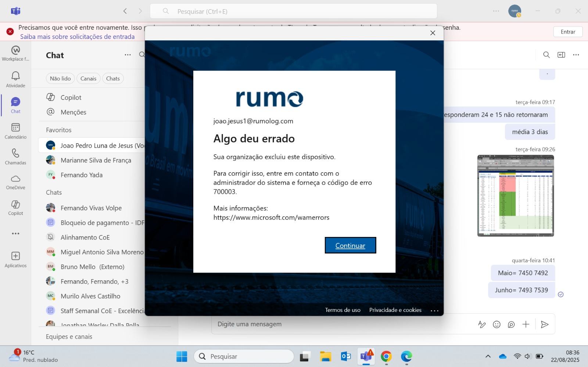Go back with the navigation arrow
588x367 pixels.
(x=125, y=11)
